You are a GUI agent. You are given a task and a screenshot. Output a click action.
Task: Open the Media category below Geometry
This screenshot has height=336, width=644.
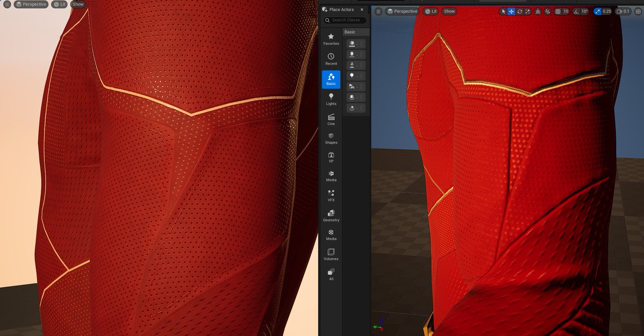tap(331, 235)
